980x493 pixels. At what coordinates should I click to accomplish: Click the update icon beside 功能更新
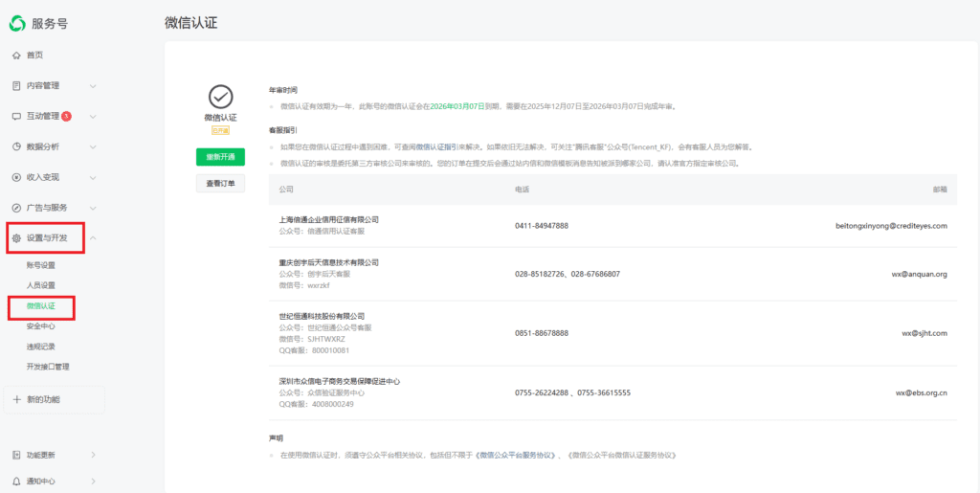click(17, 455)
